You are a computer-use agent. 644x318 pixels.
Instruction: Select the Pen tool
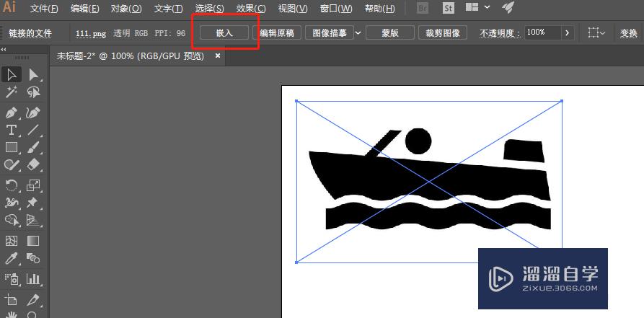point(12,112)
